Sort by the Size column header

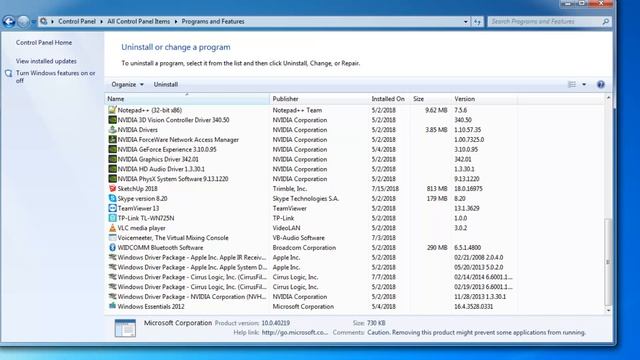(x=431, y=99)
